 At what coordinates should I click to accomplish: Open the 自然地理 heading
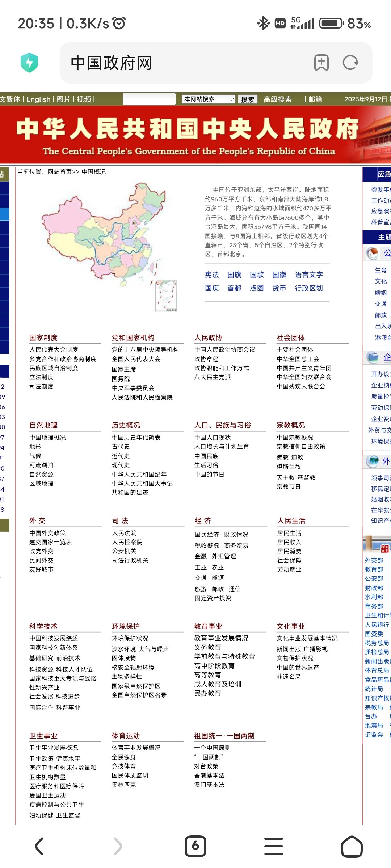(x=43, y=425)
